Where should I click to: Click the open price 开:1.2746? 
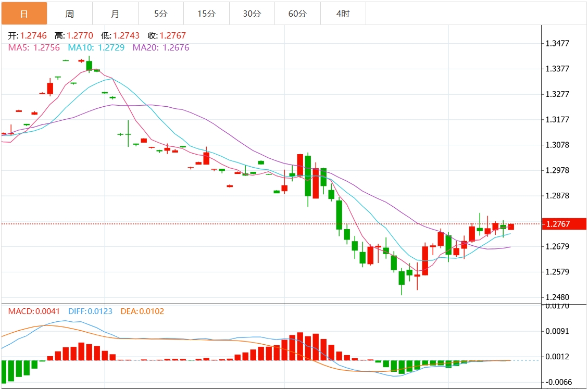28,35
